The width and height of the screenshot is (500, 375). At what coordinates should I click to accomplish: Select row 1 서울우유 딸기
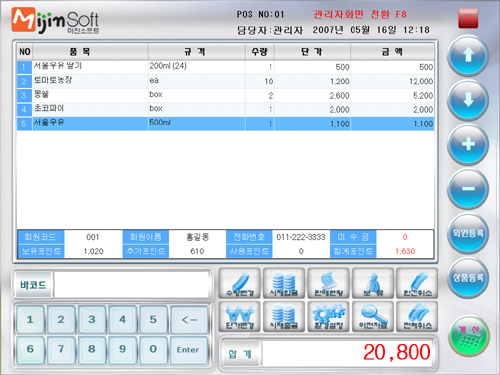pos(225,67)
